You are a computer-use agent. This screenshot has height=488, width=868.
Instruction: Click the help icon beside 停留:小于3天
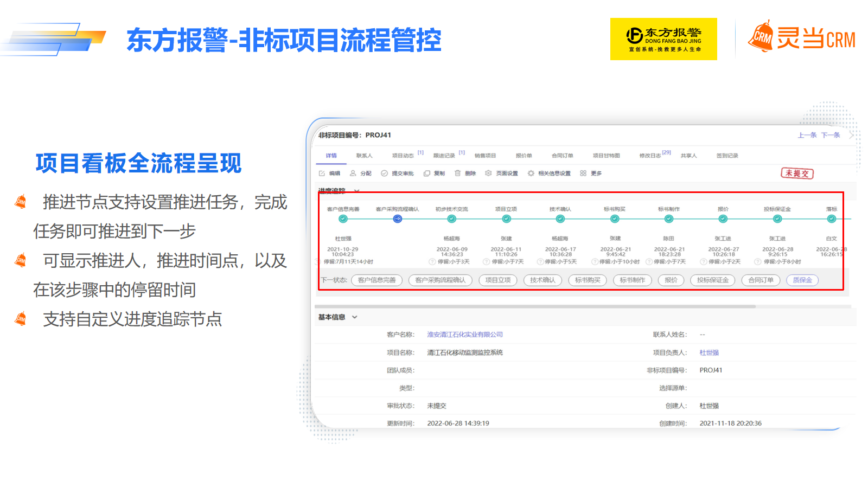(432, 262)
